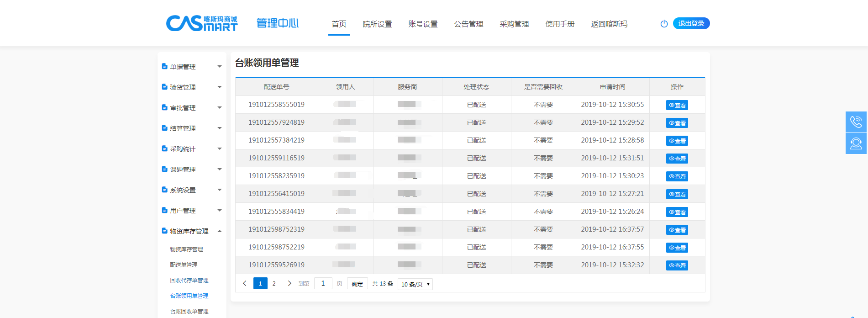View details of order 191012558555019
Screen dimensions: 868x318
tap(677, 105)
